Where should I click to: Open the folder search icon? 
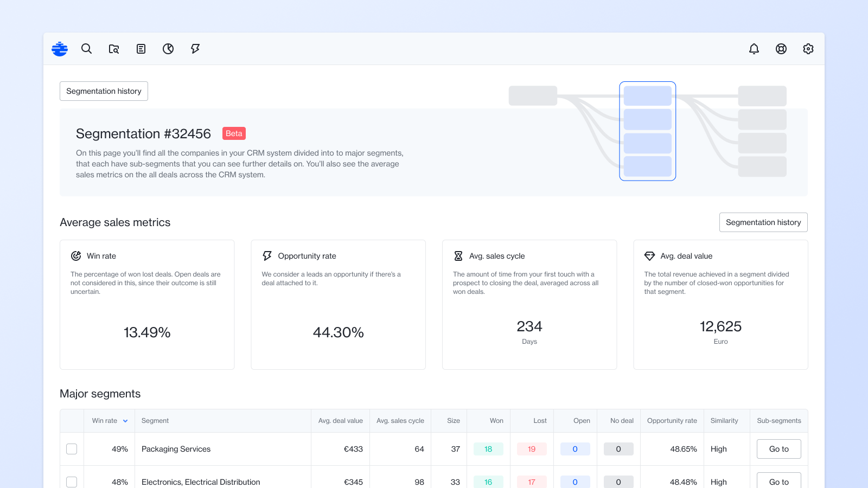(114, 49)
